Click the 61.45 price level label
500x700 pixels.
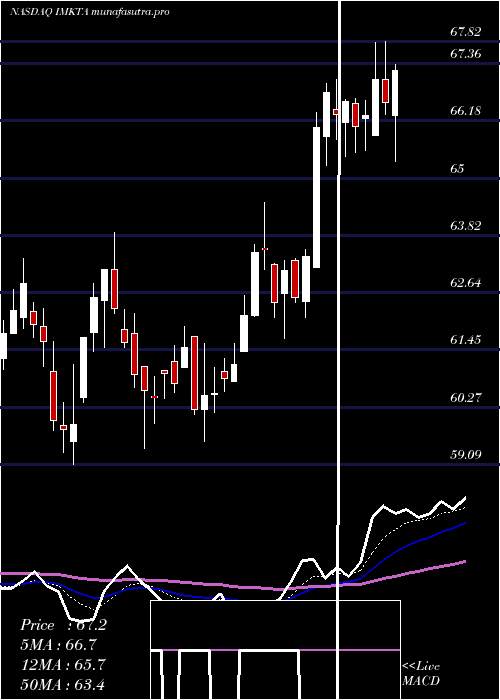click(466, 340)
